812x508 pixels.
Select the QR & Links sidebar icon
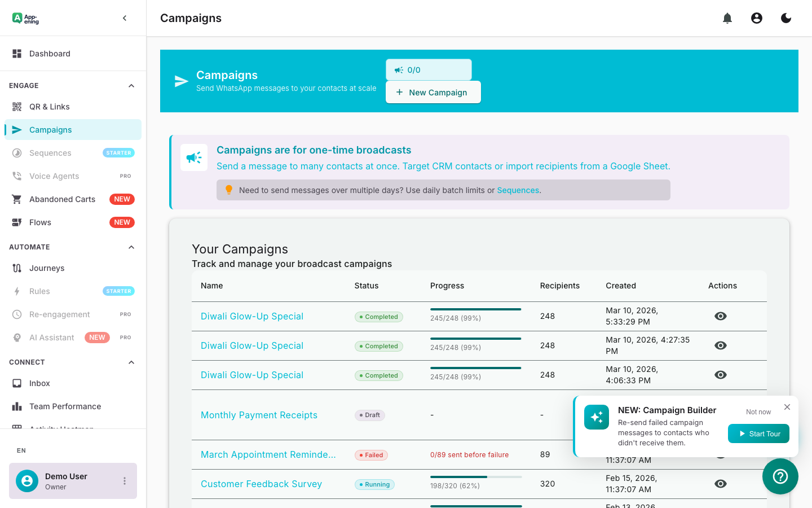click(x=17, y=106)
